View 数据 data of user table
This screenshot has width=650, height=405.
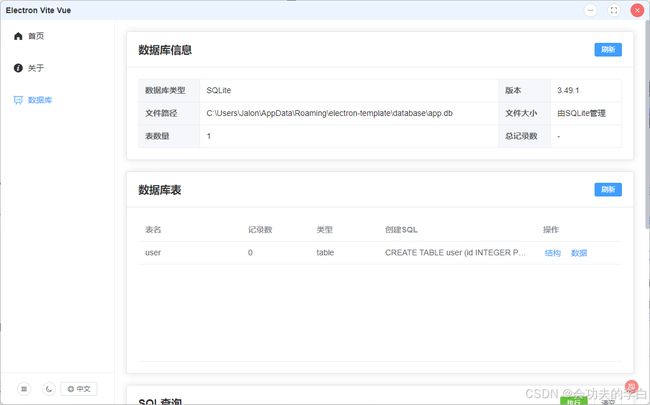pos(579,253)
